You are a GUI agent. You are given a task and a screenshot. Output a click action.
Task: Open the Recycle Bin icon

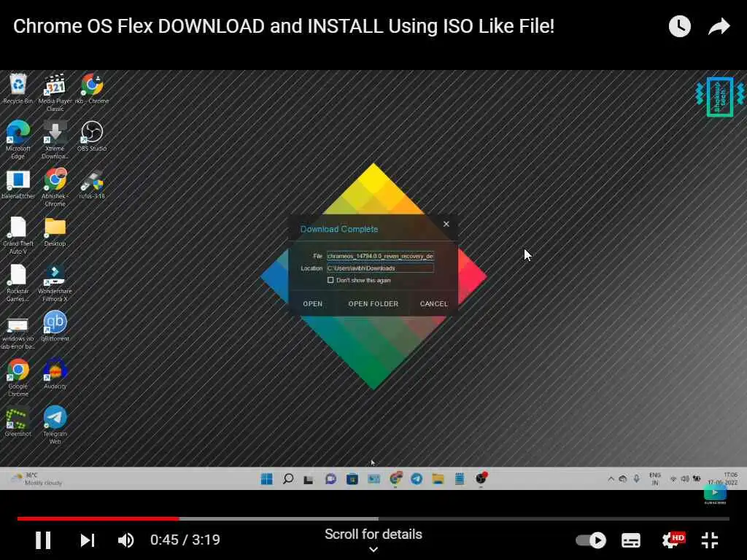click(x=18, y=89)
